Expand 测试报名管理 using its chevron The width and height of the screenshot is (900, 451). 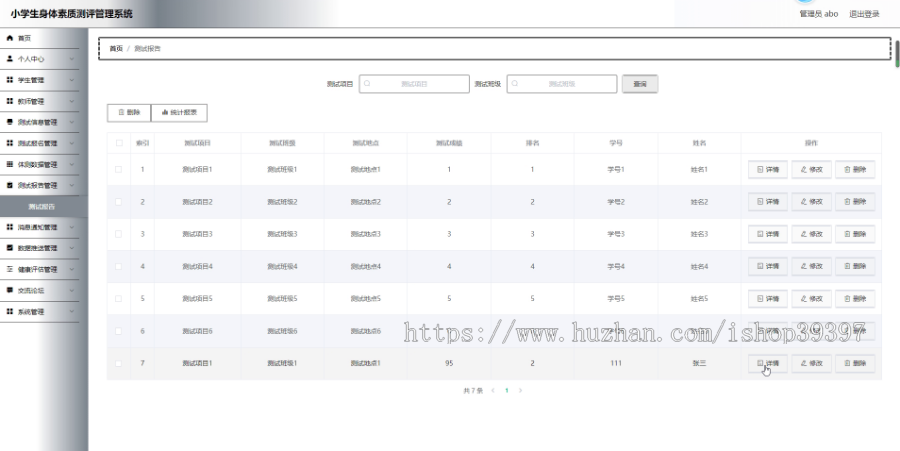coord(72,143)
